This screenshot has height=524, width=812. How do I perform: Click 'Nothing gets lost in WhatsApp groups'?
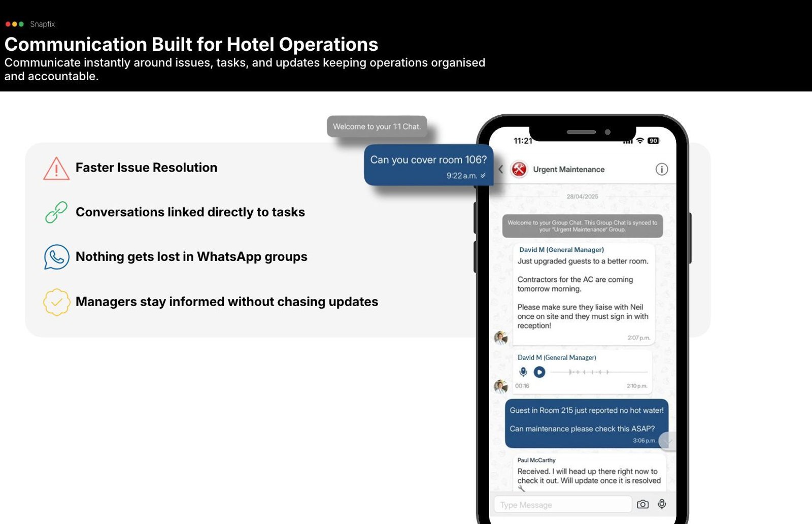coord(191,257)
